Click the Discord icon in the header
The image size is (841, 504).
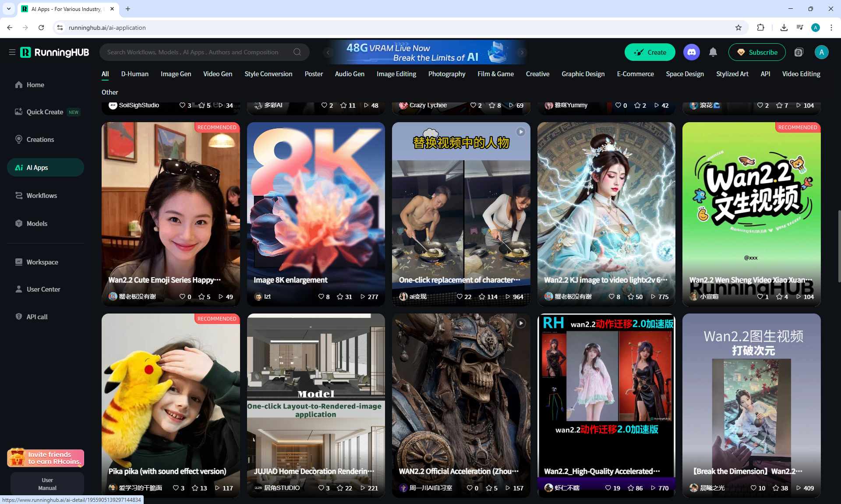pos(691,52)
